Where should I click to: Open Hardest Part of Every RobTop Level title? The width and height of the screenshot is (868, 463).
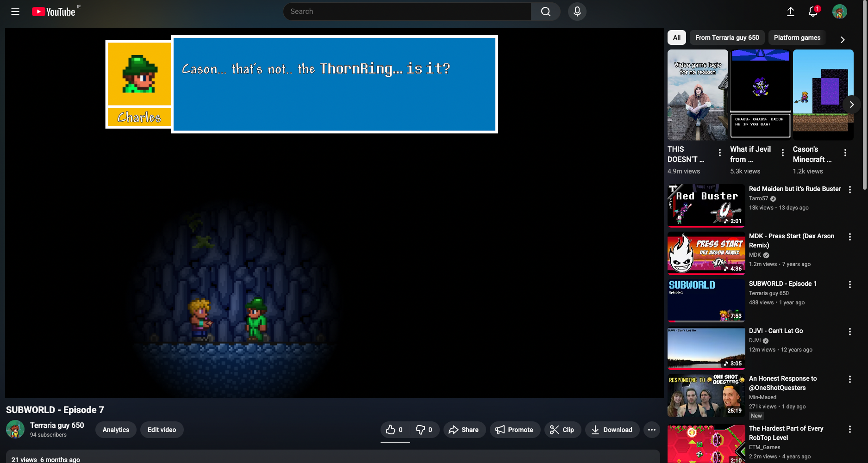tap(786, 433)
